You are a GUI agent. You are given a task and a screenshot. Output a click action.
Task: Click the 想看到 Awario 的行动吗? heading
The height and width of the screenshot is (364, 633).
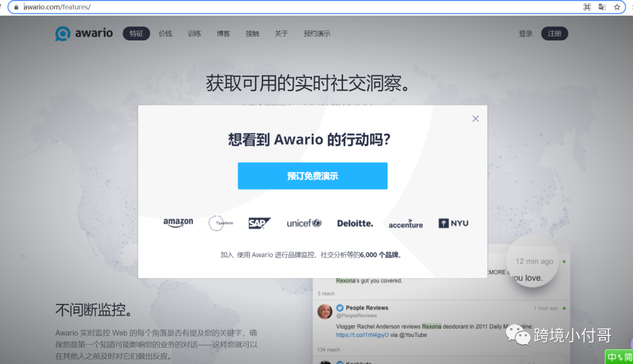pyautogui.click(x=309, y=140)
